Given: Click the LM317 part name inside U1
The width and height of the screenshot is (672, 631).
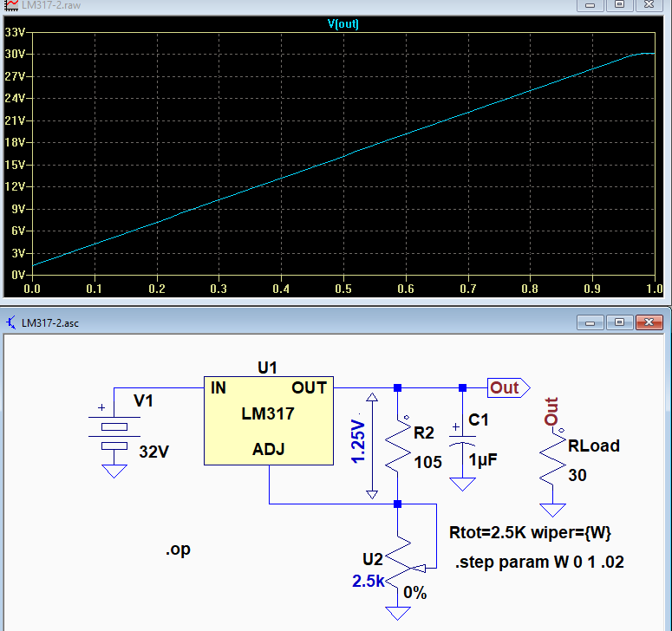Looking at the screenshot, I should tap(268, 413).
